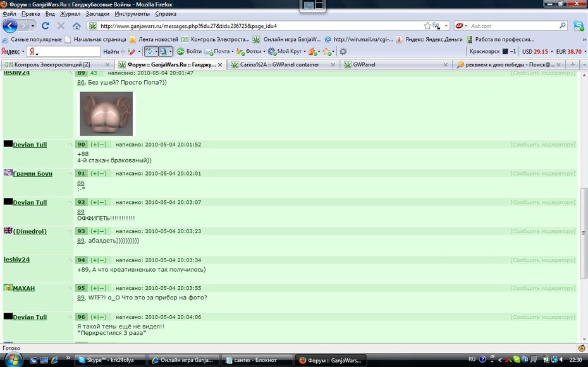Image resolution: width=588 pixels, height=367 pixels.
Task: Go back with the browser Back arrow
Action: (x=10, y=26)
